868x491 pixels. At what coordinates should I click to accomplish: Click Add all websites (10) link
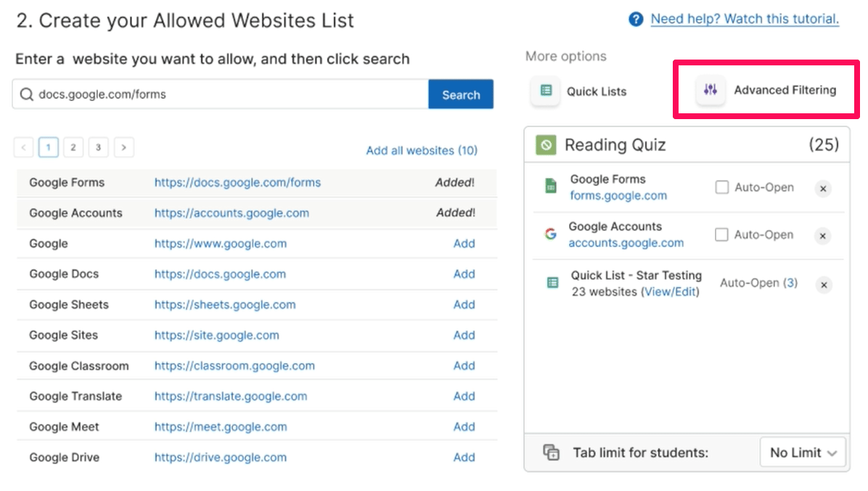point(422,150)
